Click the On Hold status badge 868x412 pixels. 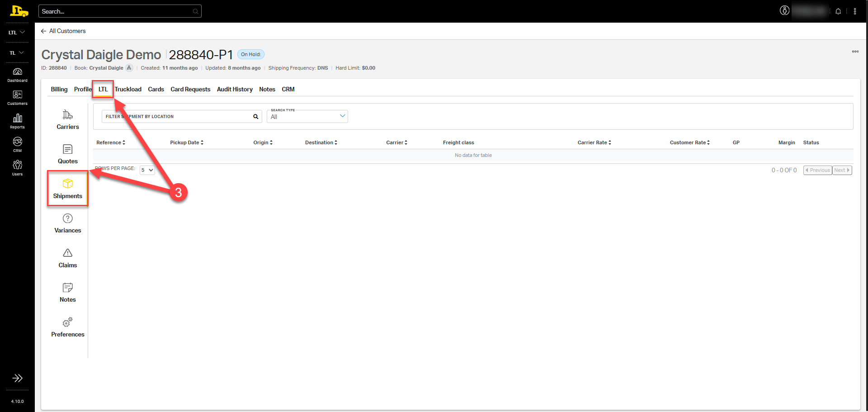[x=251, y=54]
